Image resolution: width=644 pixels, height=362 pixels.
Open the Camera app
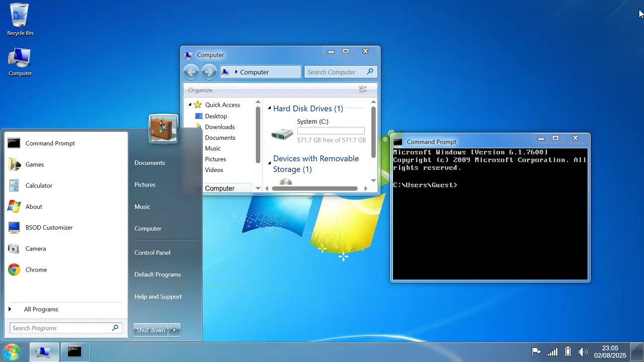pos(35,248)
